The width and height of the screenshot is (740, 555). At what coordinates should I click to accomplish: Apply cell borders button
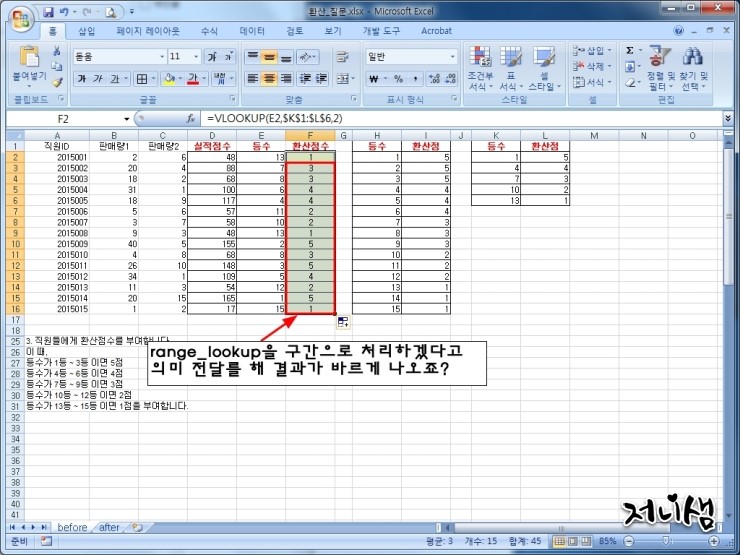(142, 79)
